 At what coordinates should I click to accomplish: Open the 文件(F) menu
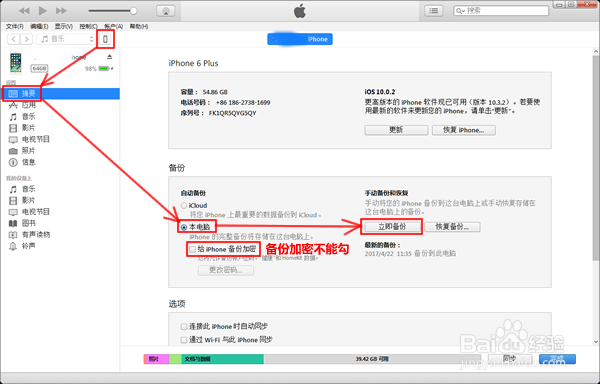pyautogui.click(x=15, y=26)
